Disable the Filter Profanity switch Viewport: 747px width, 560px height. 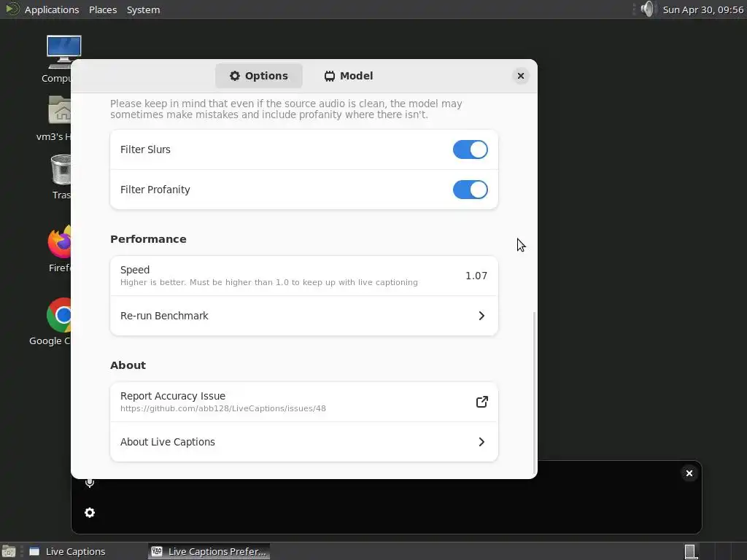tap(470, 190)
